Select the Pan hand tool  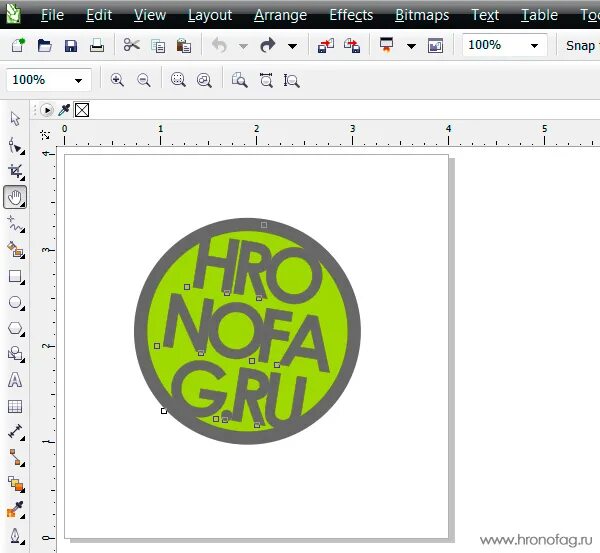pyautogui.click(x=15, y=197)
